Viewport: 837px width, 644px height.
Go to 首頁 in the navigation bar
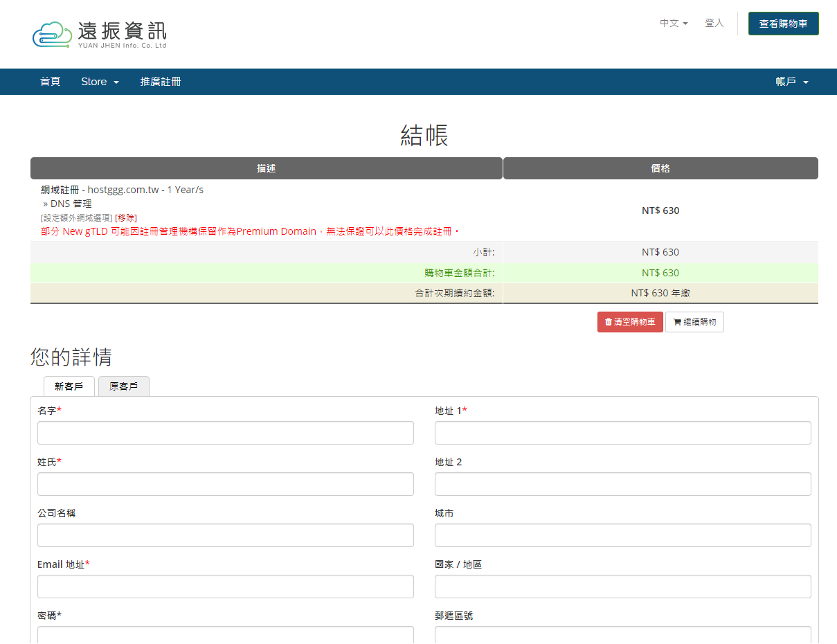point(50,82)
